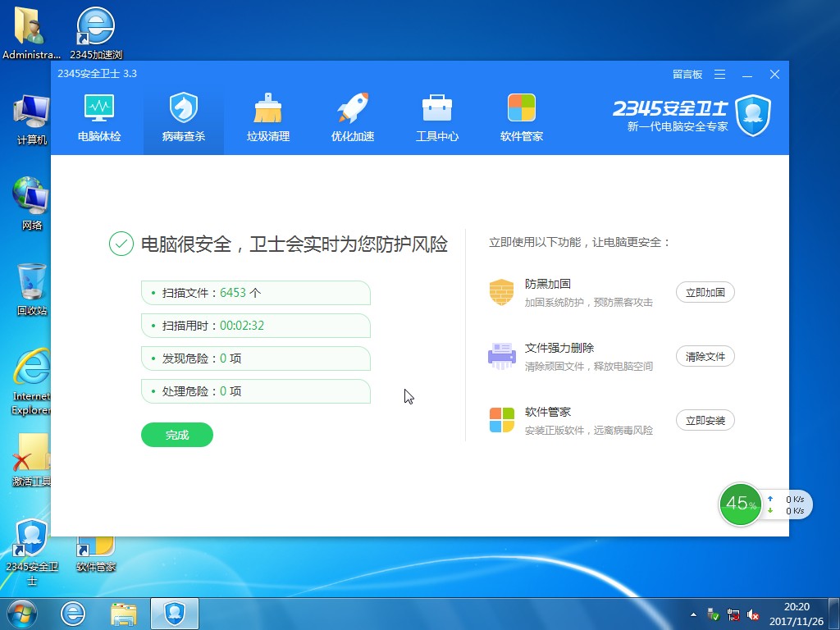The height and width of the screenshot is (630, 840).
Task: Click the network speed floating widget
Action: pyautogui.click(x=787, y=504)
